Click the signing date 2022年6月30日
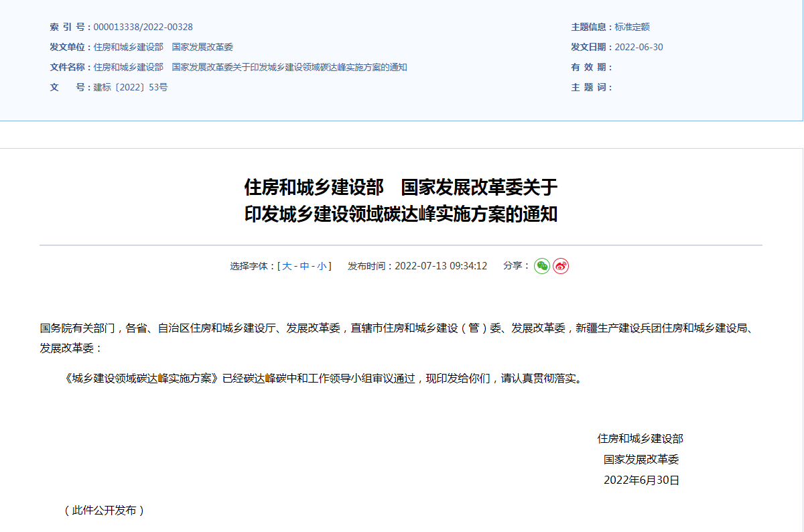Viewport: 804px width, 532px height. (641, 480)
